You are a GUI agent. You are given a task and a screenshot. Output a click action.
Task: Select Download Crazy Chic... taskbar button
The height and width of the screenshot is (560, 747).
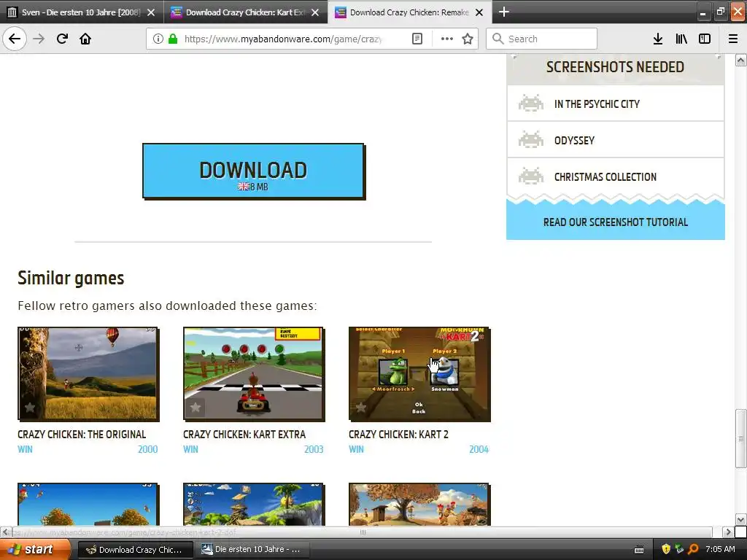[135, 550]
